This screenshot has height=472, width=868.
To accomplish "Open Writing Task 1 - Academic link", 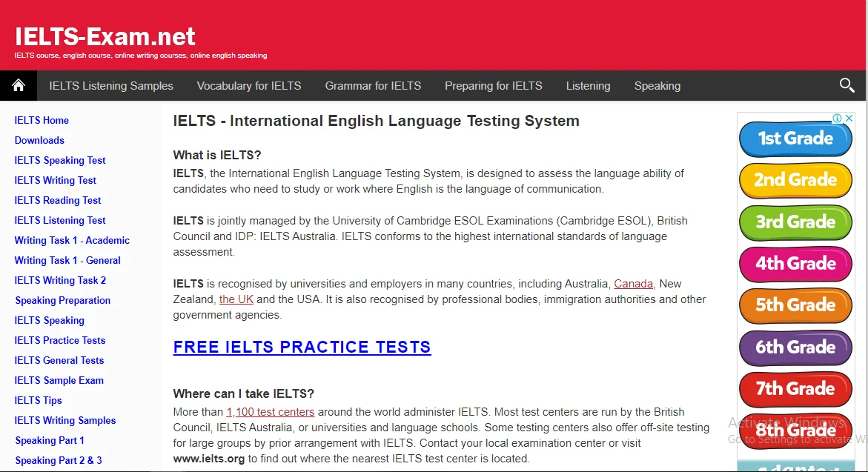I will 72,240.
